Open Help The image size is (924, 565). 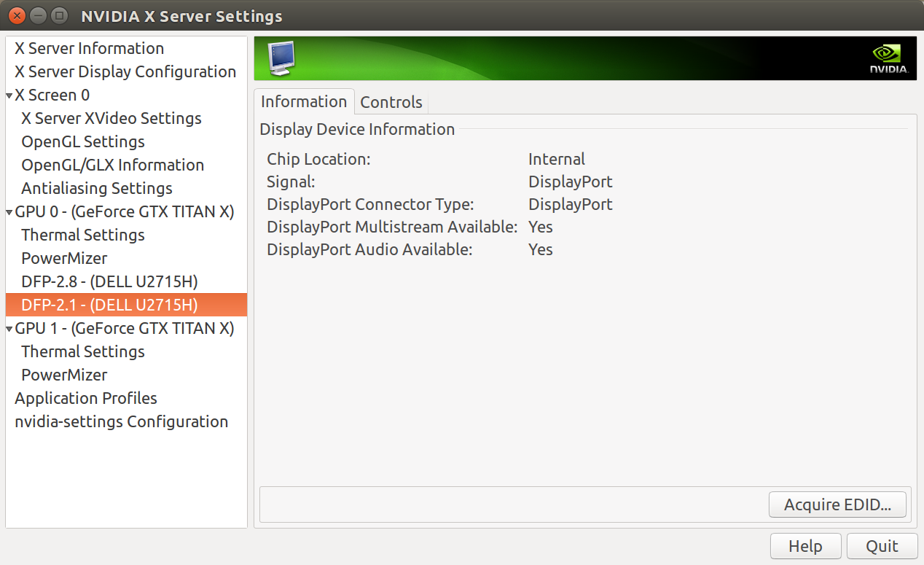click(x=805, y=546)
